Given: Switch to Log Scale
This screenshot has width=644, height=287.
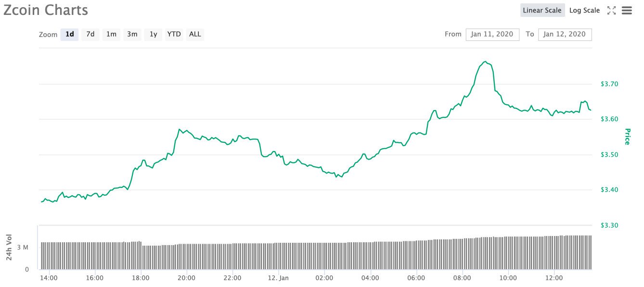Looking at the screenshot, I should tap(584, 11).
